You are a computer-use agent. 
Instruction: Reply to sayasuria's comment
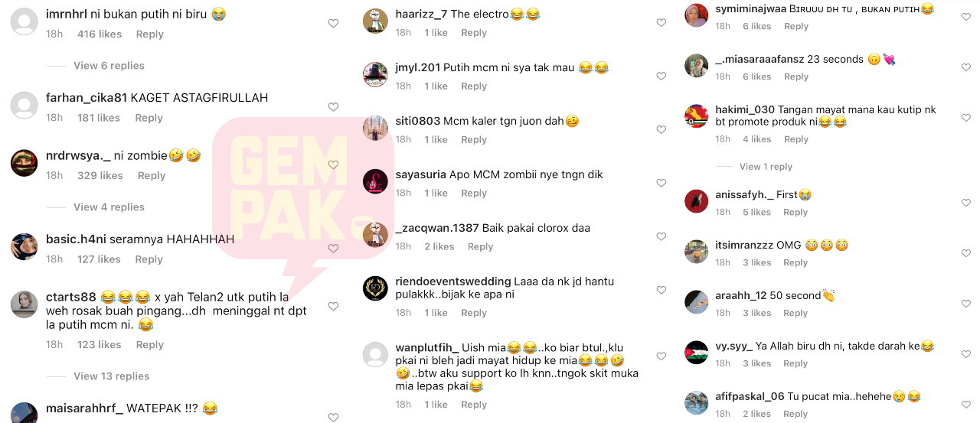(x=474, y=194)
